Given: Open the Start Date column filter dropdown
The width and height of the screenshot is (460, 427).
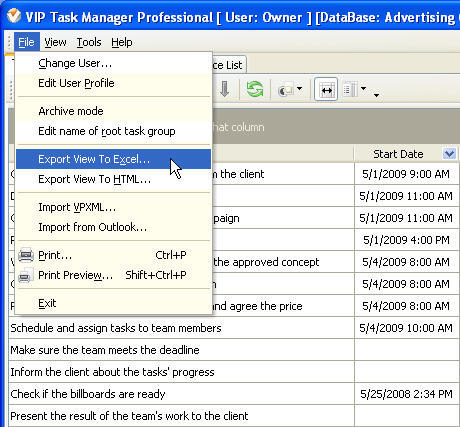Looking at the screenshot, I should pyautogui.click(x=449, y=154).
